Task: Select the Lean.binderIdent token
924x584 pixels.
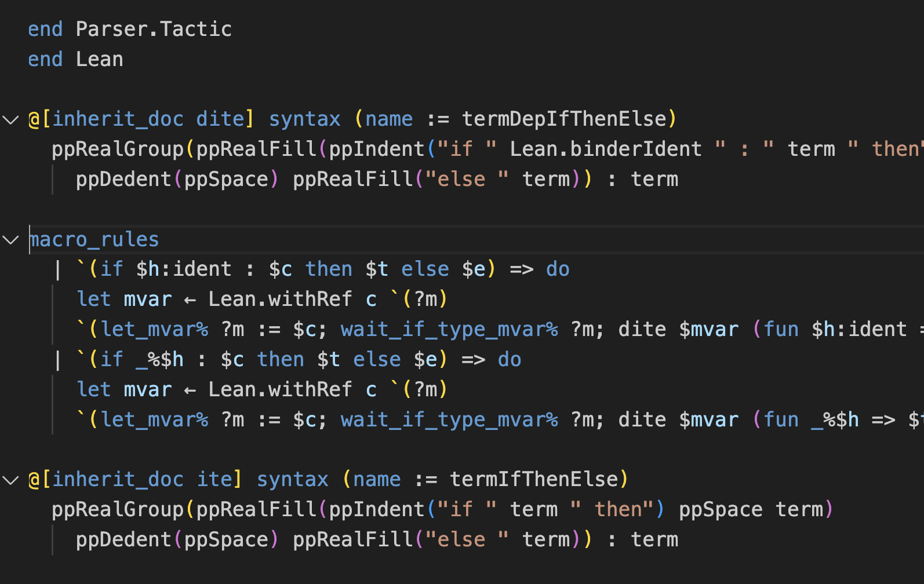Action: [605, 149]
